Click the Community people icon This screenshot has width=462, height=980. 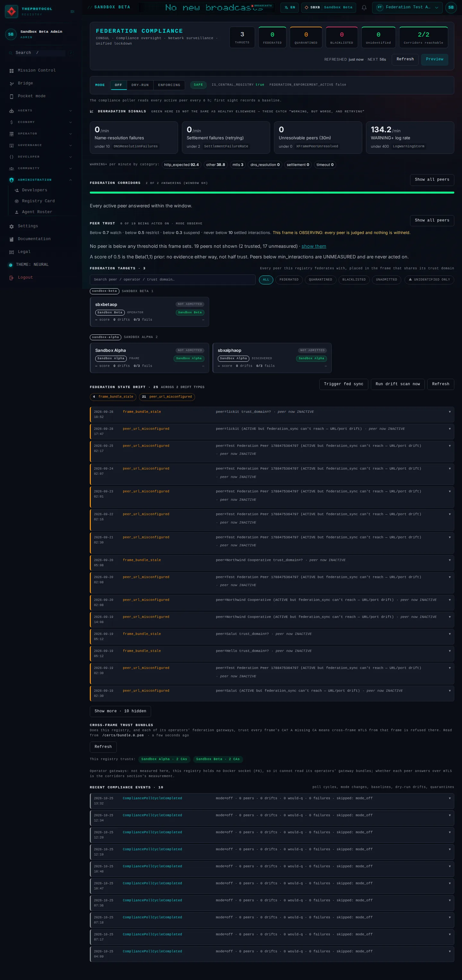click(12, 168)
